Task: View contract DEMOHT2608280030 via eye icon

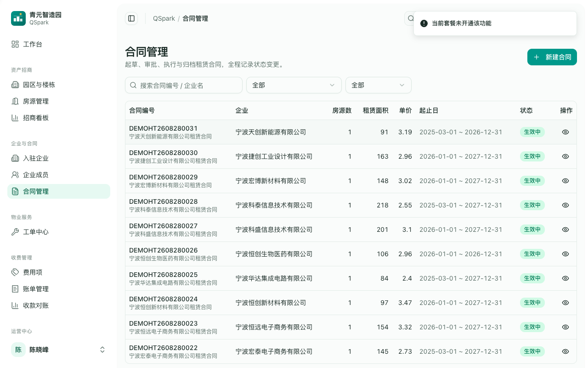Action: pos(565,156)
